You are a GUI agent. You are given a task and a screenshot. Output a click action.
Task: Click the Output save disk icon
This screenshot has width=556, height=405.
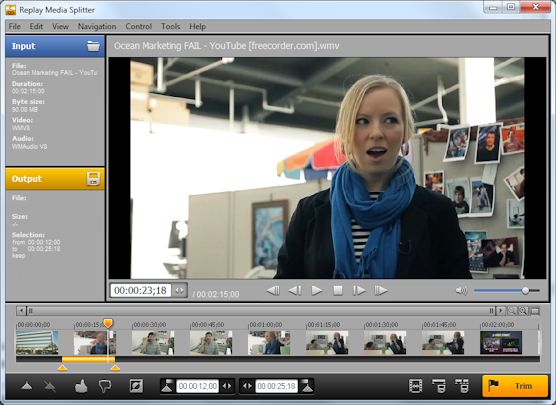(x=93, y=179)
